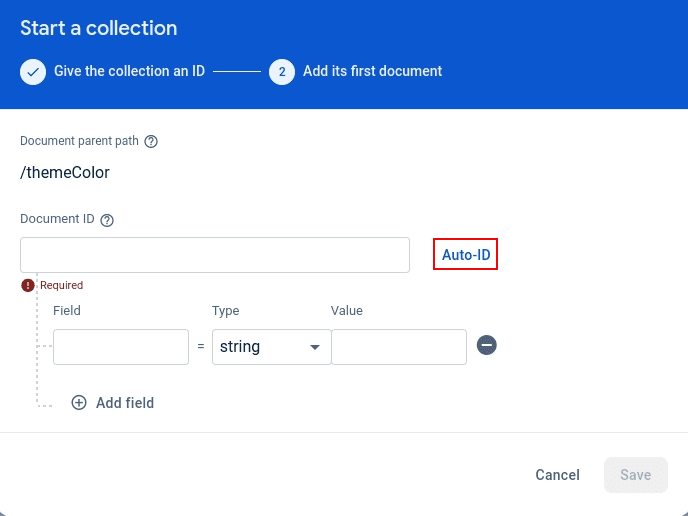The height and width of the screenshot is (516, 688).
Task: Click the step 2 number circle
Action: (x=282, y=72)
